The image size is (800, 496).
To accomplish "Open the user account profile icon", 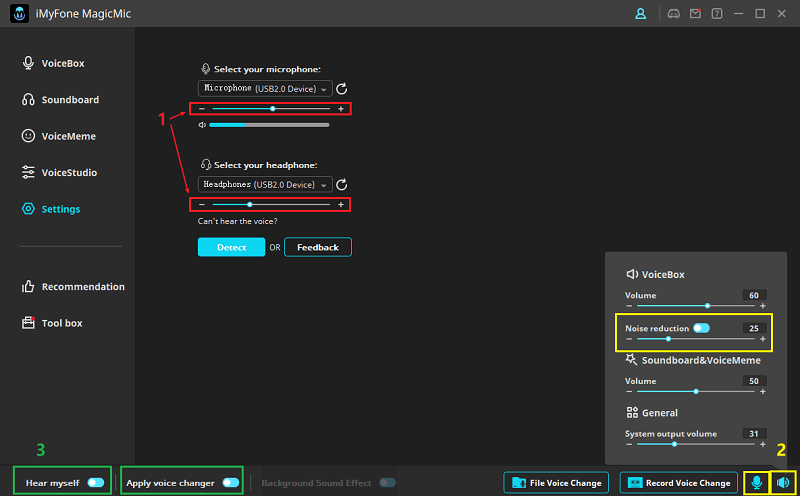I will pyautogui.click(x=640, y=14).
